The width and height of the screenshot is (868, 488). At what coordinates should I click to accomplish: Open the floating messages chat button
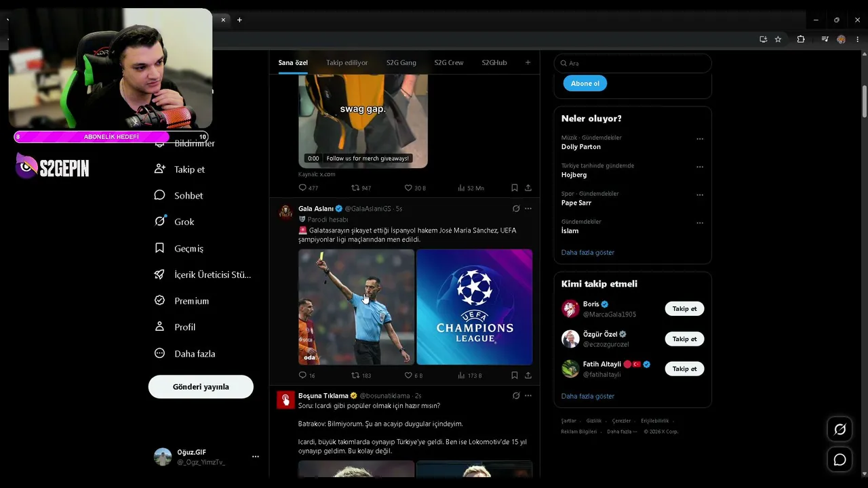point(840,460)
